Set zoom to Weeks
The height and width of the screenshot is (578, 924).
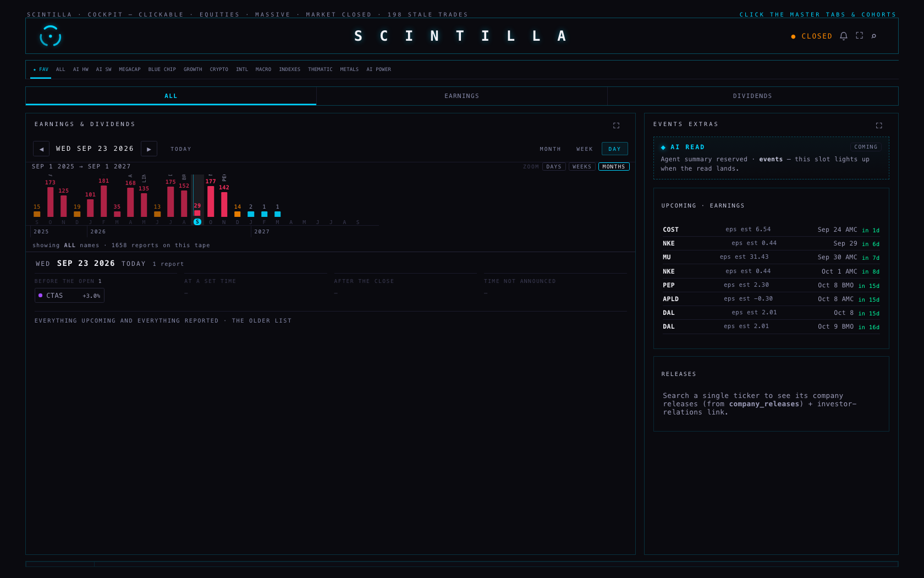coord(582,167)
